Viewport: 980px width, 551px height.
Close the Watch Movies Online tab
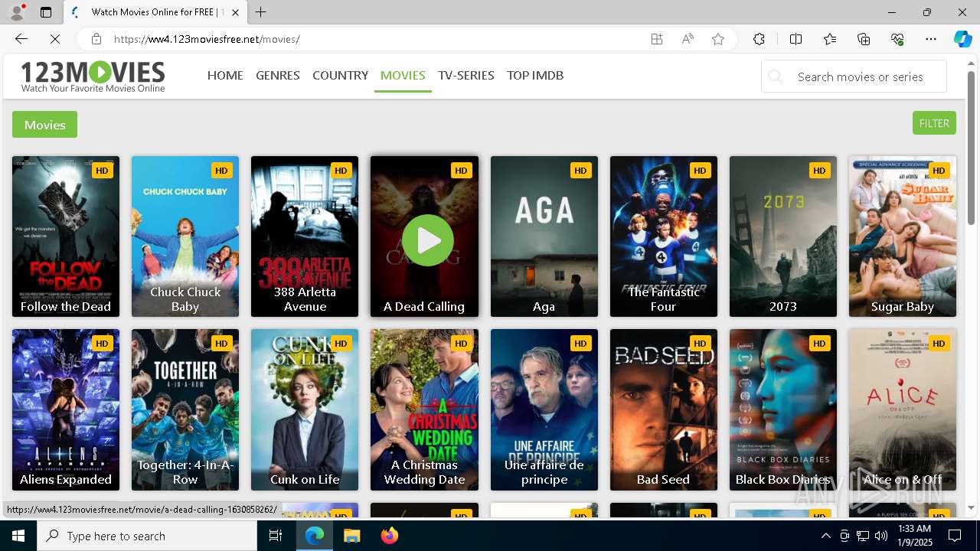coord(235,12)
